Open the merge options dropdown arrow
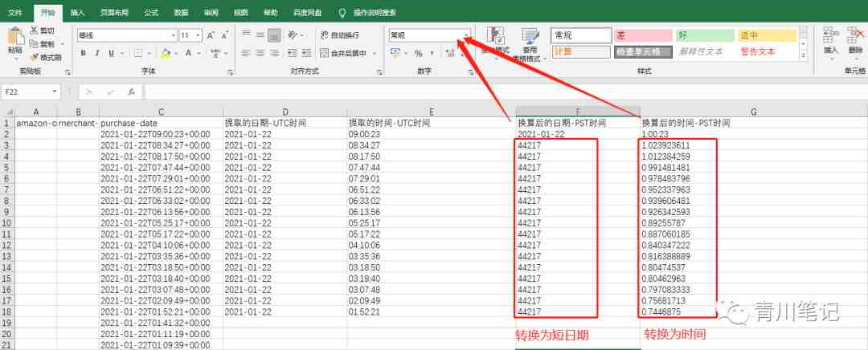Image resolution: width=868 pixels, height=350 pixels. coord(375,53)
